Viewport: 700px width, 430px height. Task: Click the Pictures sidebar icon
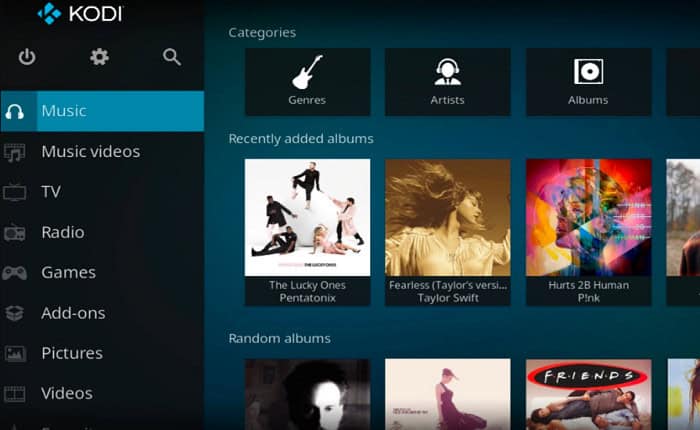15,354
